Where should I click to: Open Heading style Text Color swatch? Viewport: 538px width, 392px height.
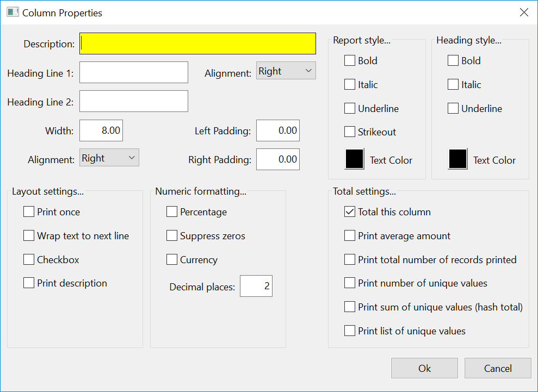457,159
